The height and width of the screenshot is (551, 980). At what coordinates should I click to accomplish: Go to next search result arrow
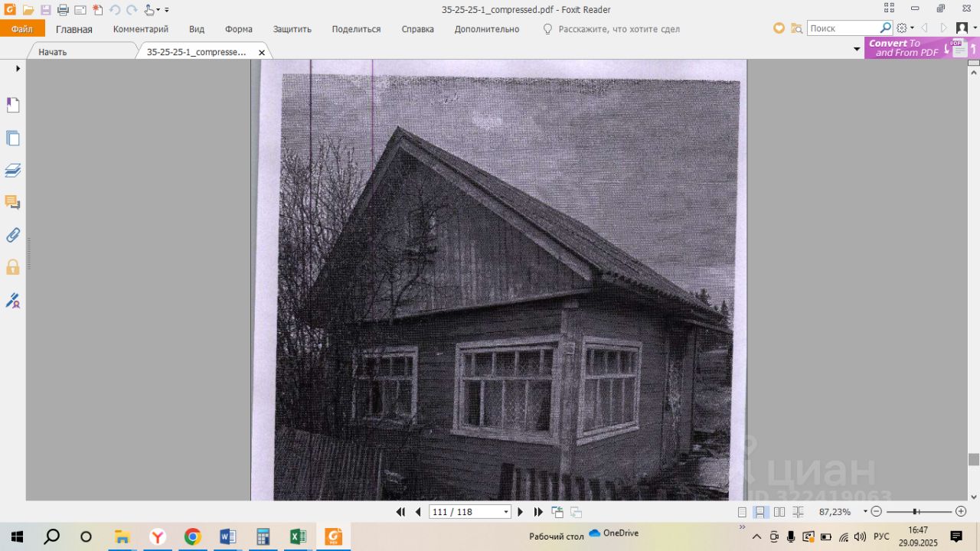click(943, 28)
